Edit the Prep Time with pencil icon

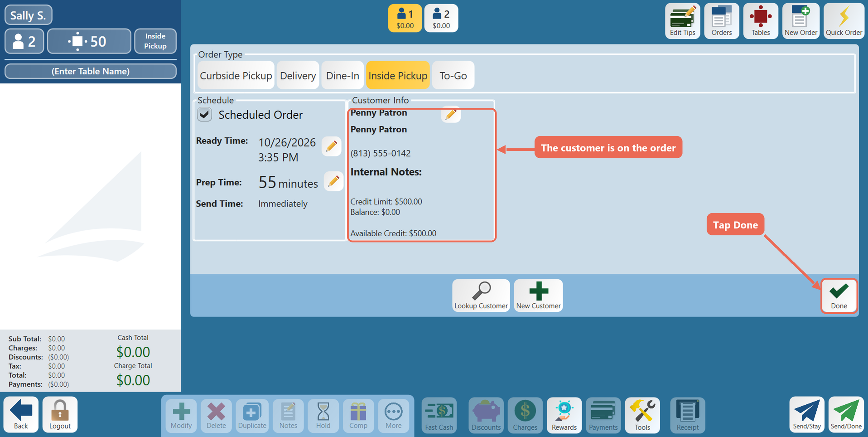tap(334, 181)
